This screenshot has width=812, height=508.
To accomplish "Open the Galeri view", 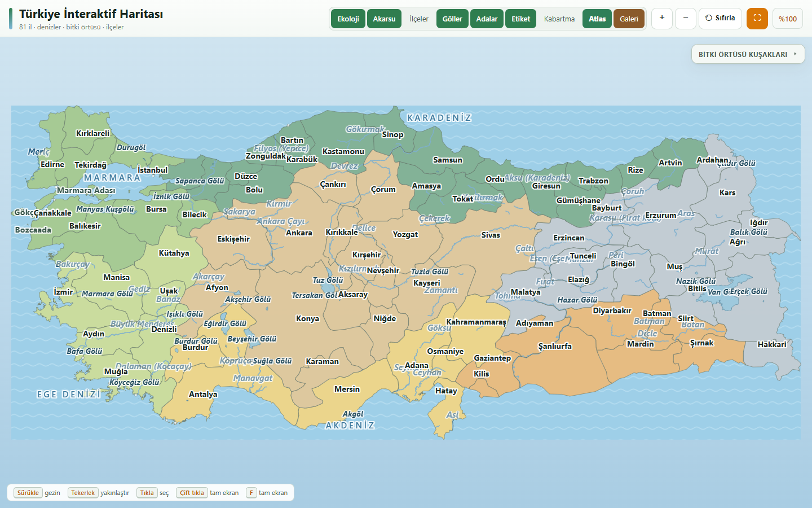I will (629, 19).
